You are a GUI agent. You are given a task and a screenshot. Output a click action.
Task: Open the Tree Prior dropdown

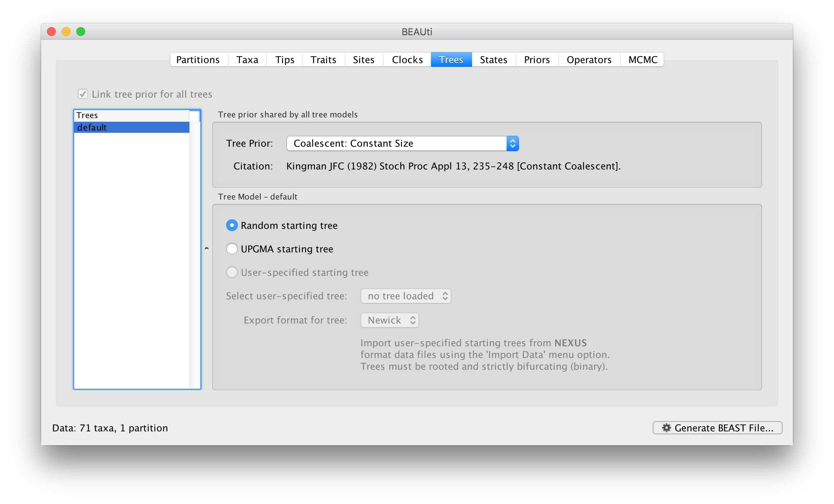403,143
